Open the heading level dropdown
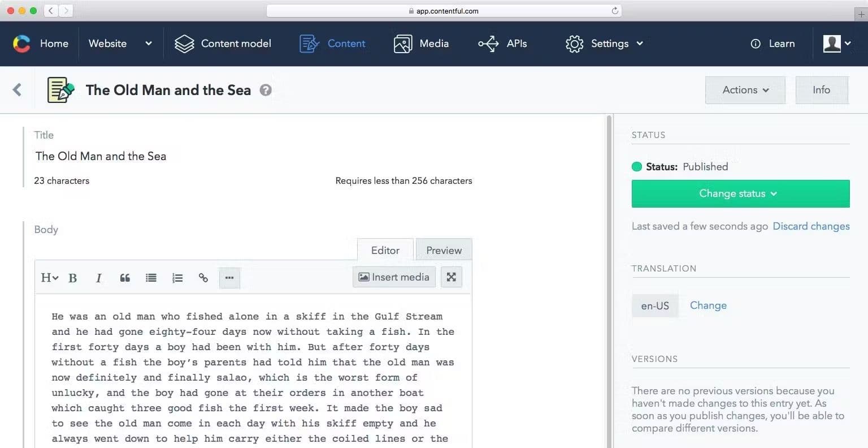This screenshot has width=868, height=448. tap(49, 278)
